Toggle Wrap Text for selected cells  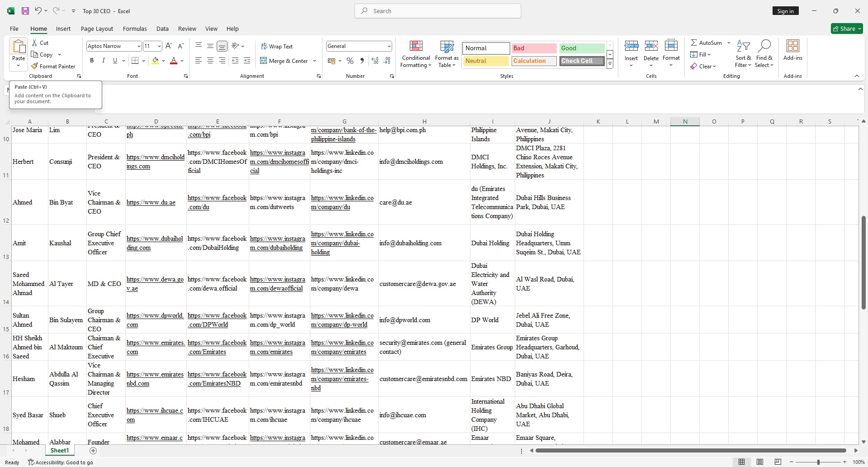pyautogui.click(x=277, y=46)
